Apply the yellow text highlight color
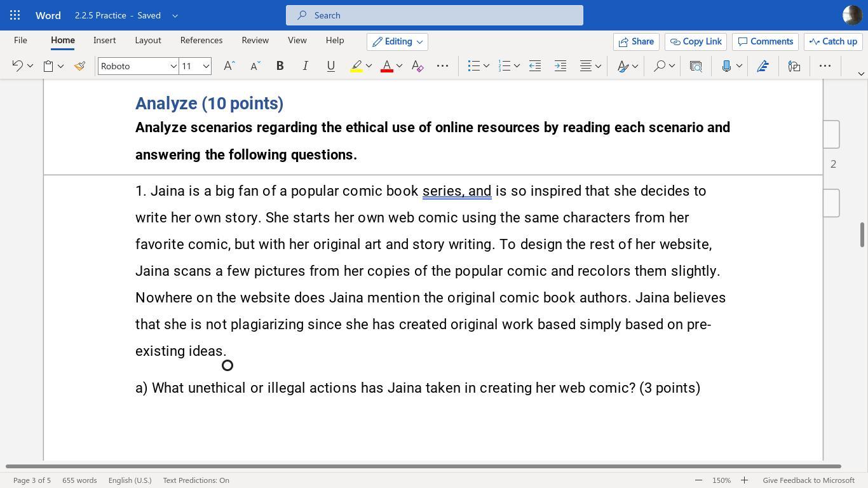The width and height of the screenshot is (868, 488). 356,66
